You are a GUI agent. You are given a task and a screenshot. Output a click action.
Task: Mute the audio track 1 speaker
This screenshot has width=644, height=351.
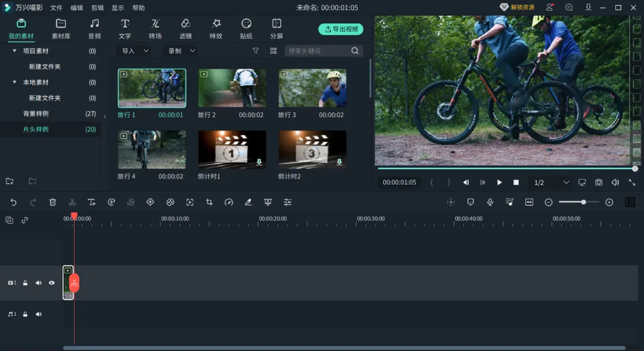39,314
